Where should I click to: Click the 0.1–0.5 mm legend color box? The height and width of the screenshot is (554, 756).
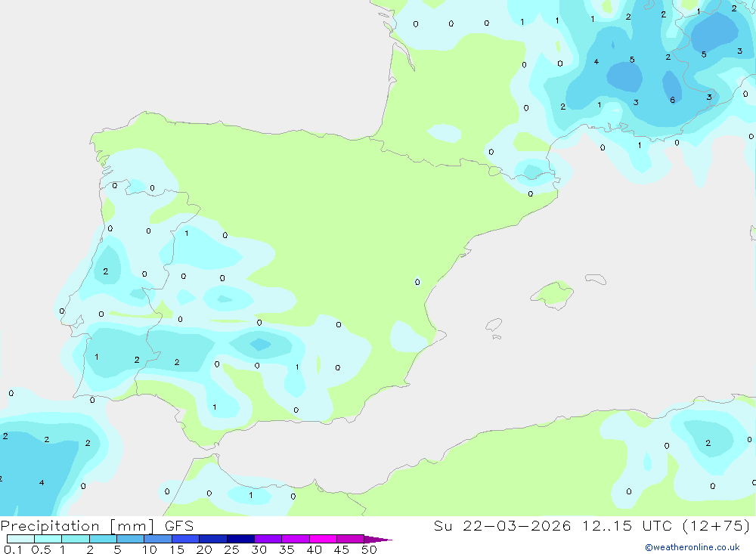click(20, 539)
